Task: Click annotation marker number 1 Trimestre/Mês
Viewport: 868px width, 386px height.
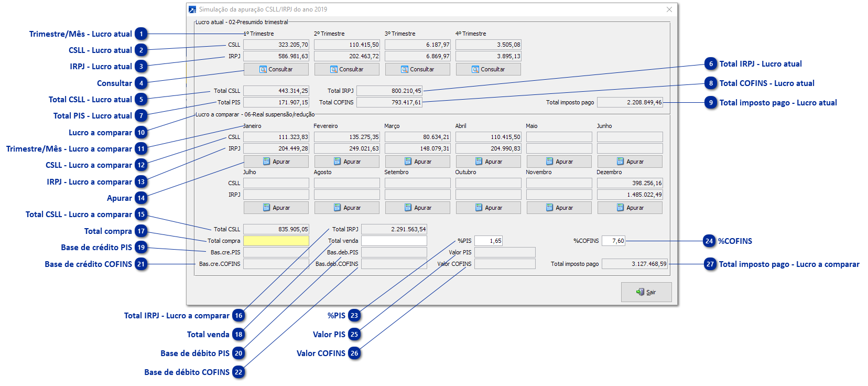Action: 141,34
